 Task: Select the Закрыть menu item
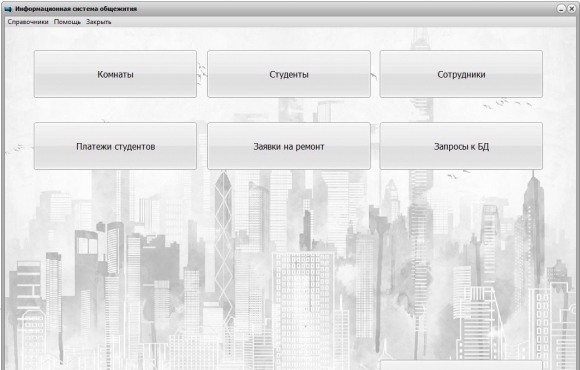98,22
